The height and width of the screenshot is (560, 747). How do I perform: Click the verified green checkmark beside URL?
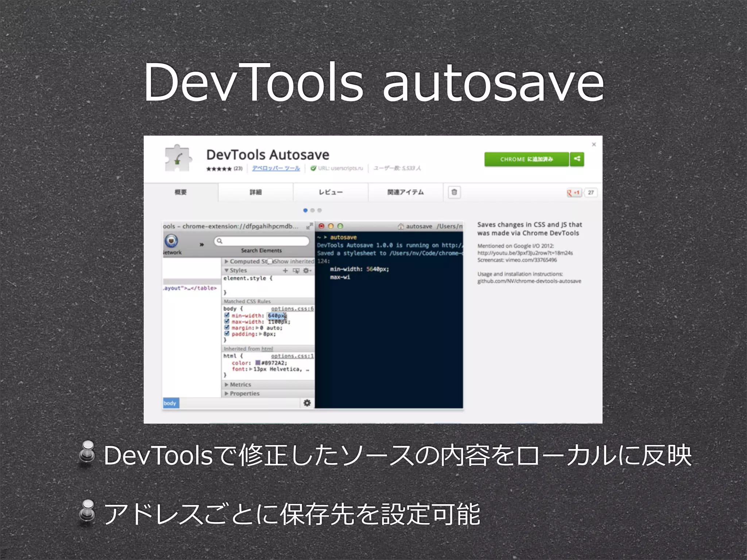pyautogui.click(x=313, y=168)
